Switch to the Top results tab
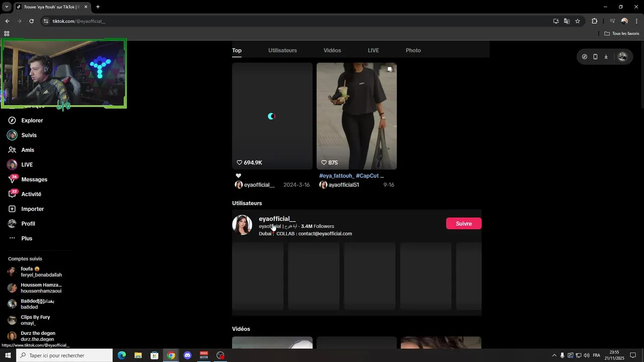The height and width of the screenshot is (362, 644). tap(236, 50)
